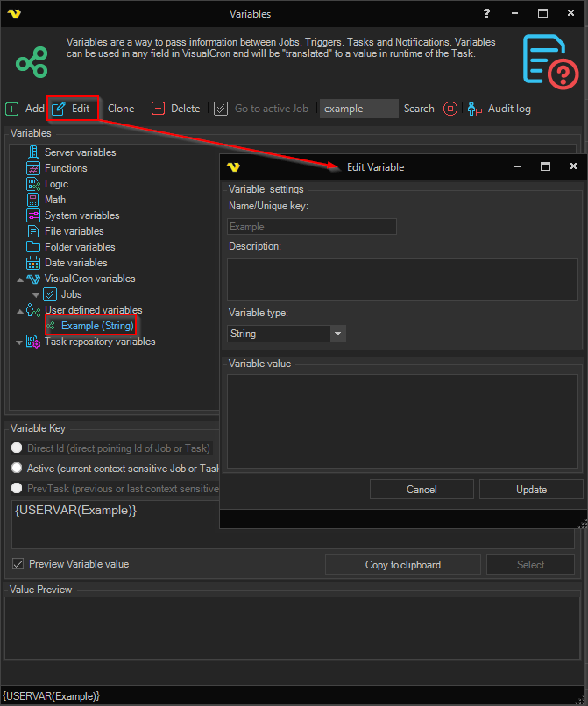Toggle Preview Variable value checkbox
This screenshot has width=588, height=706.
tap(18, 564)
